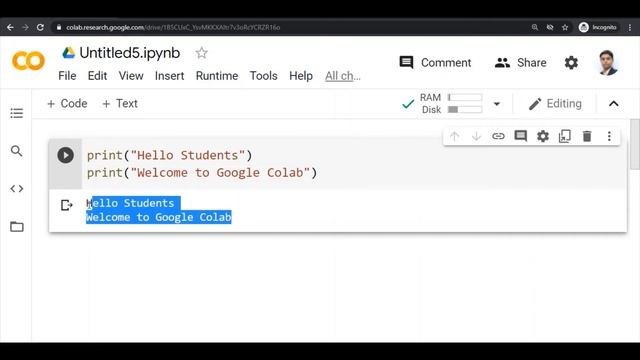Add a comment to the cell icon
This screenshot has height=360, width=640.
pyautogui.click(x=520, y=136)
